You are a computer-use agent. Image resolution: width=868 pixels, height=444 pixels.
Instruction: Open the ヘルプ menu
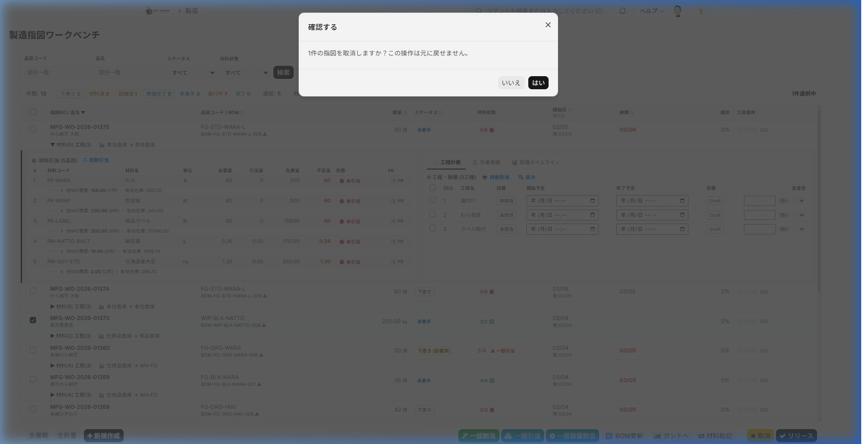click(x=651, y=11)
